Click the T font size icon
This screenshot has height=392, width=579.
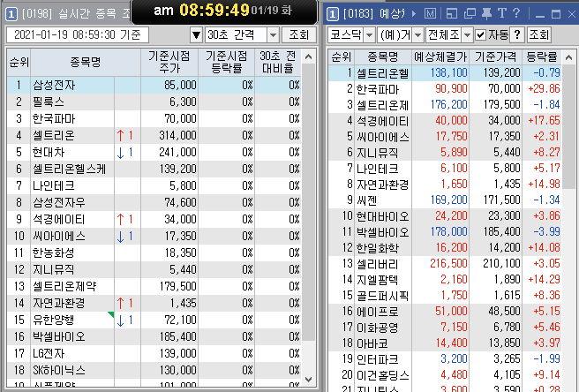click(x=502, y=13)
